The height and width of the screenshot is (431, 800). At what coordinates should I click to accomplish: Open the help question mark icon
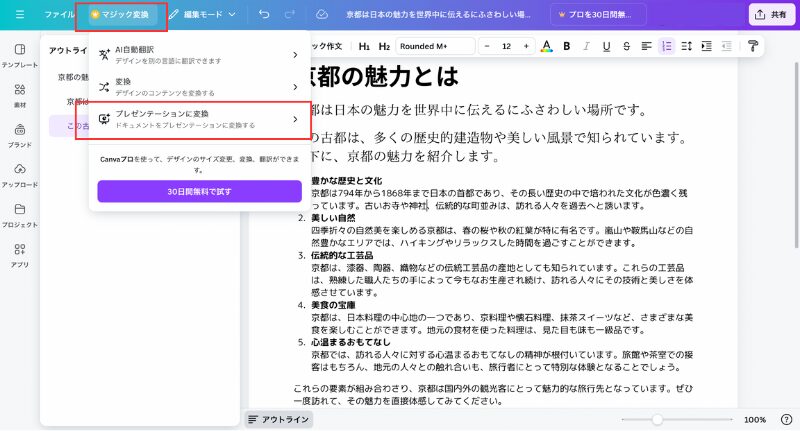click(786, 419)
